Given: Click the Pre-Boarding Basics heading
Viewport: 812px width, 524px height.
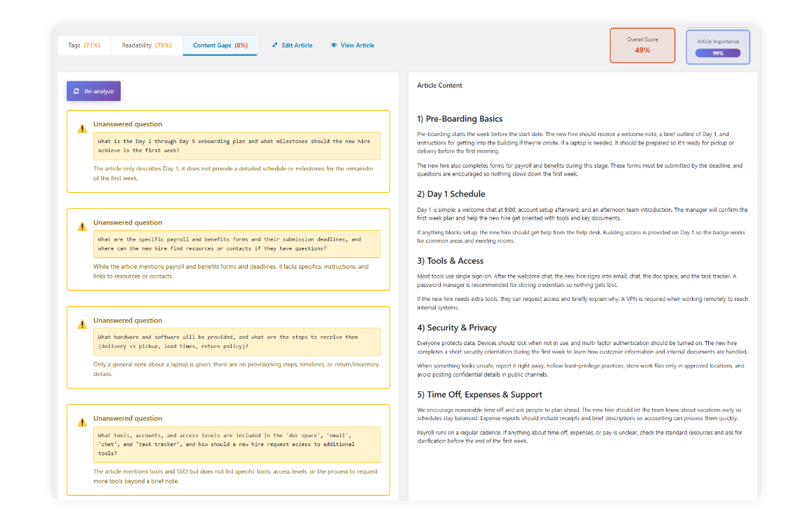Looking at the screenshot, I should point(460,119).
